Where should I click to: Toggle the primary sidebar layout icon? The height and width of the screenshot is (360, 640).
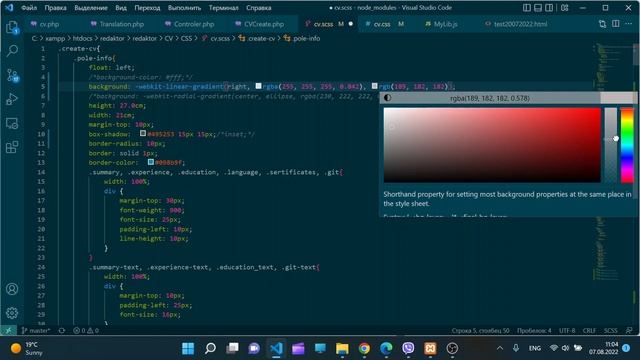(x=527, y=8)
